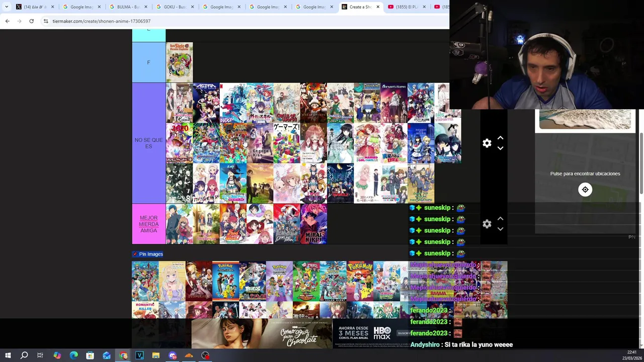The image size is (644, 362).
Task: Close the Create a Sho tab
Action: pos(378,7)
